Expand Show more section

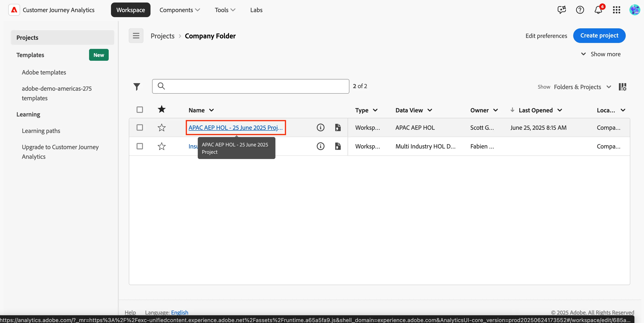pyautogui.click(x=601, y=54)
